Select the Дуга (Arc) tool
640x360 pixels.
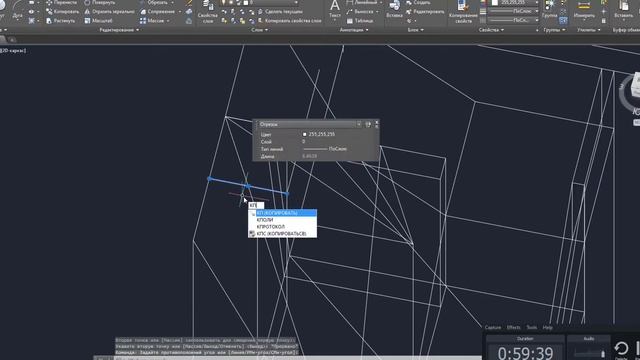(17, 10)
